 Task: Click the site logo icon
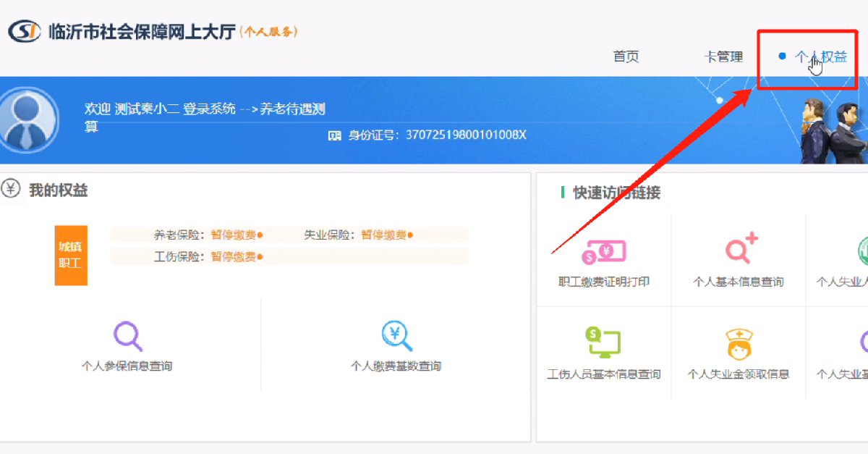[x=25, y=32]
